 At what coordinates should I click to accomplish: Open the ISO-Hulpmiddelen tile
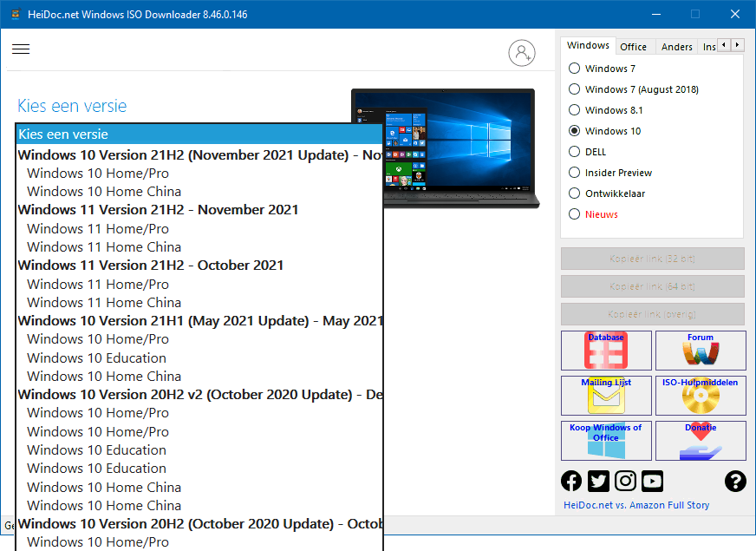tap(701, 396)
